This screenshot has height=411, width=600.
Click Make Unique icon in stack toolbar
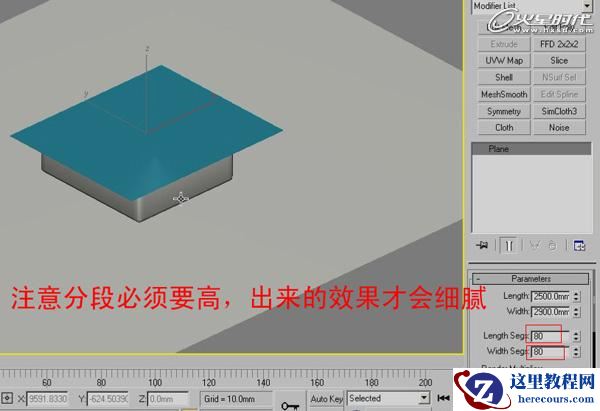tap(535, 245)
